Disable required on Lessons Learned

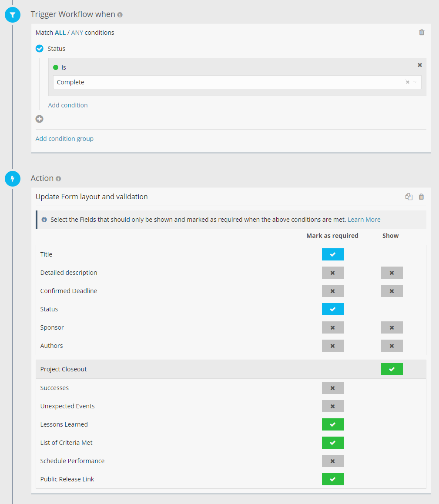332,424
